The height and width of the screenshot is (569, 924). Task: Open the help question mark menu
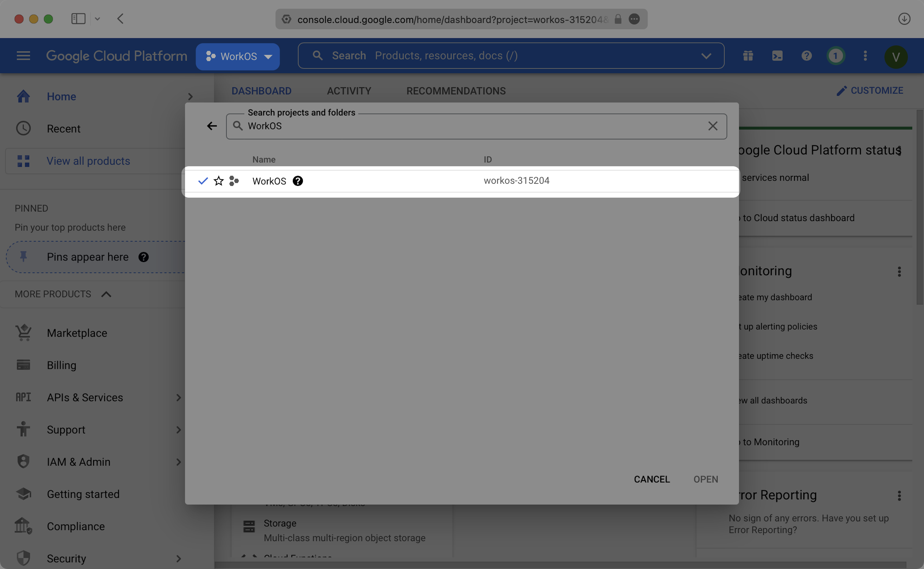pyautogui.click(x=806, y=56)
